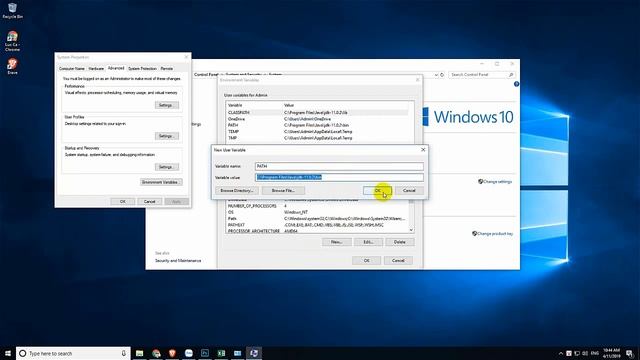Click Edit under system variables list

[369, 242]
